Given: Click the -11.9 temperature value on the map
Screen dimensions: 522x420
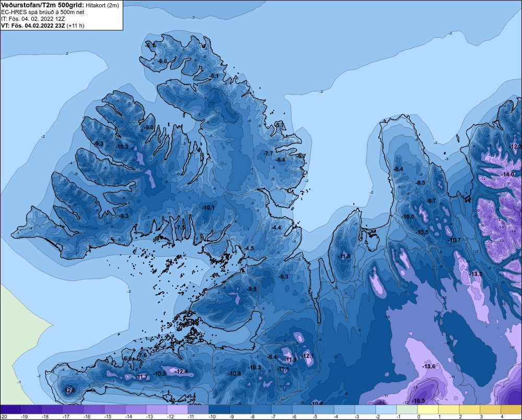Looking at the screenshot, I should coord(291,360).
